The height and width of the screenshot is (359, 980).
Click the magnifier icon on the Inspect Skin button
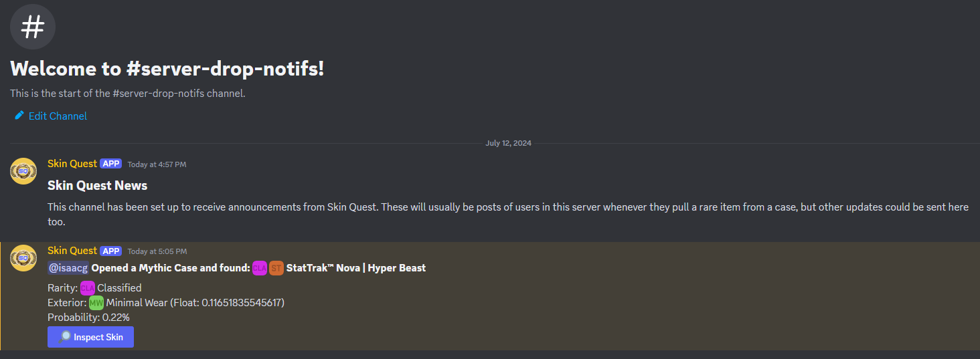coord(65,337)
